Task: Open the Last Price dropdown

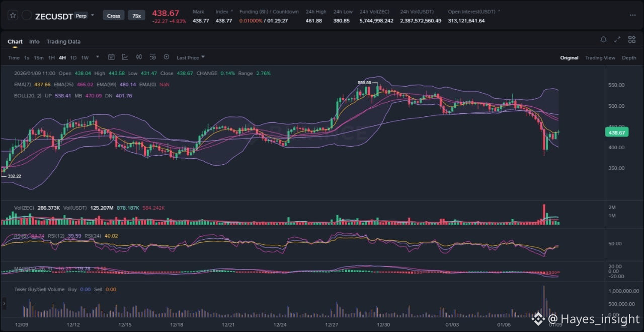Action: pyautogui.click(x=191, y=57)
